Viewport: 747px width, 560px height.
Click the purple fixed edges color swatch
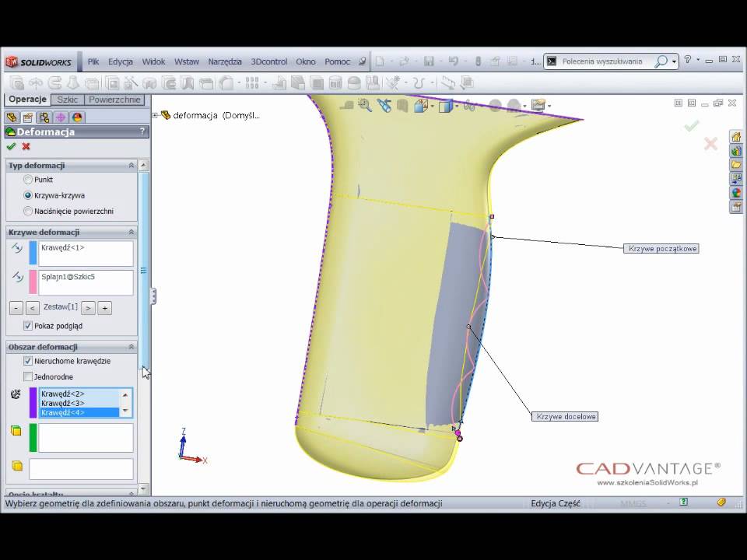33,403
